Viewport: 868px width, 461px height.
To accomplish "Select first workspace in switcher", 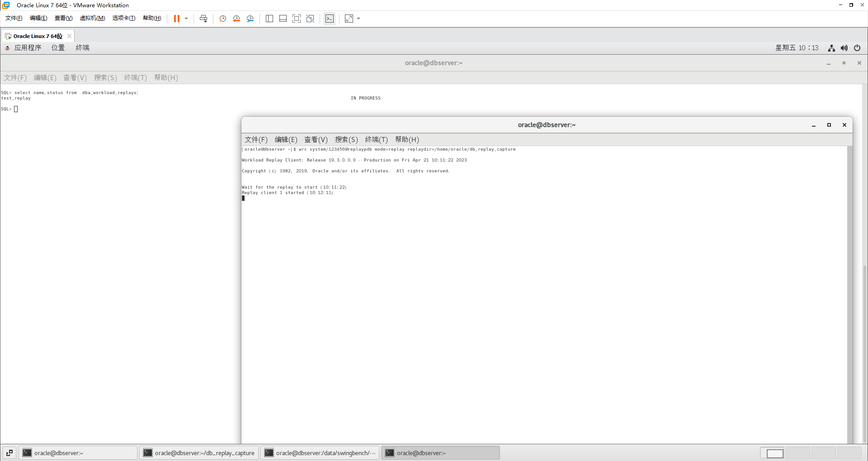I will coord(773,453).
